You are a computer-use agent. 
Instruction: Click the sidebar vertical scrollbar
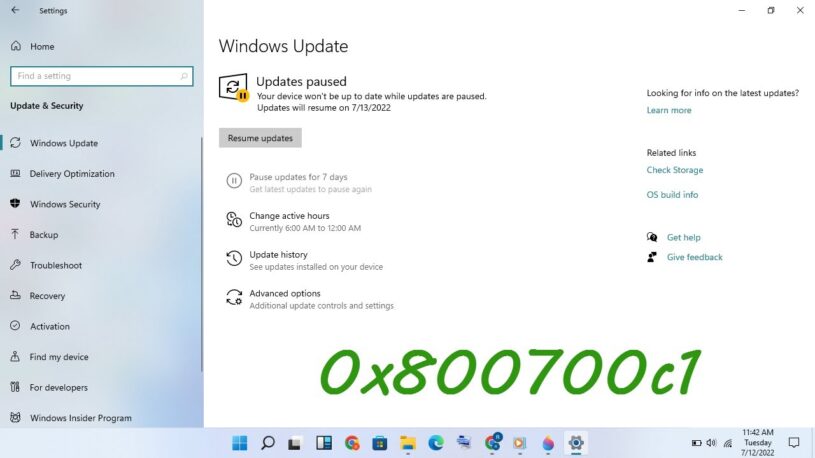click(202, 254)
